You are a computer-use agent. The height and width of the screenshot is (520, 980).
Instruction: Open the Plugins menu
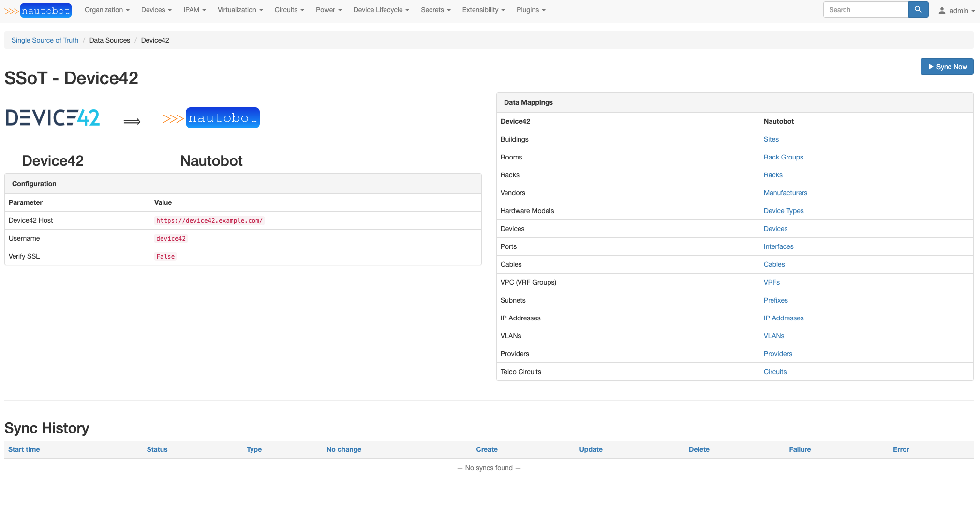[531, 10]
